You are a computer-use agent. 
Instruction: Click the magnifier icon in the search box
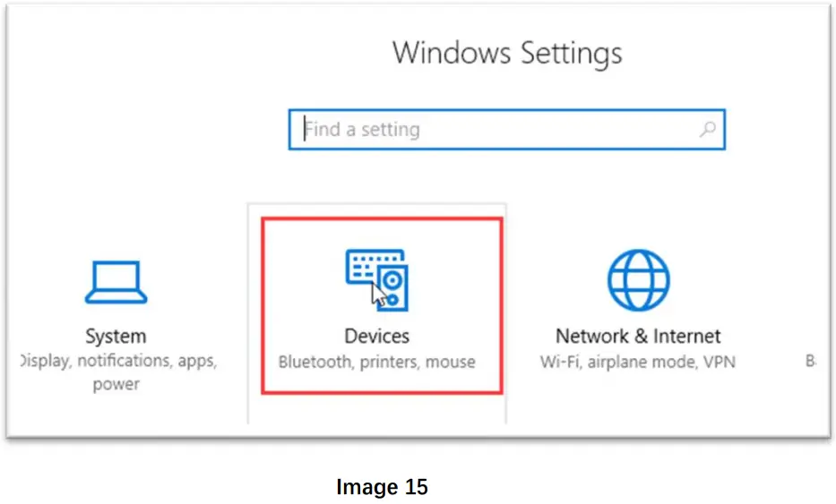[708, 130]
